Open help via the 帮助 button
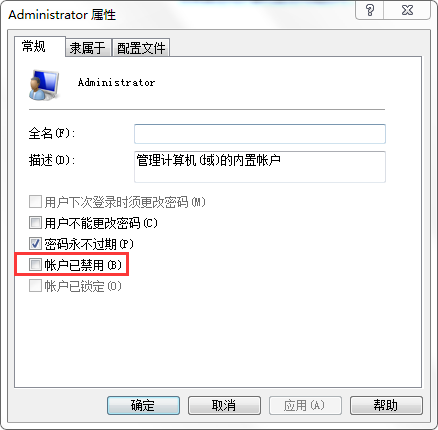438x430 pixels. pos(386,405)
